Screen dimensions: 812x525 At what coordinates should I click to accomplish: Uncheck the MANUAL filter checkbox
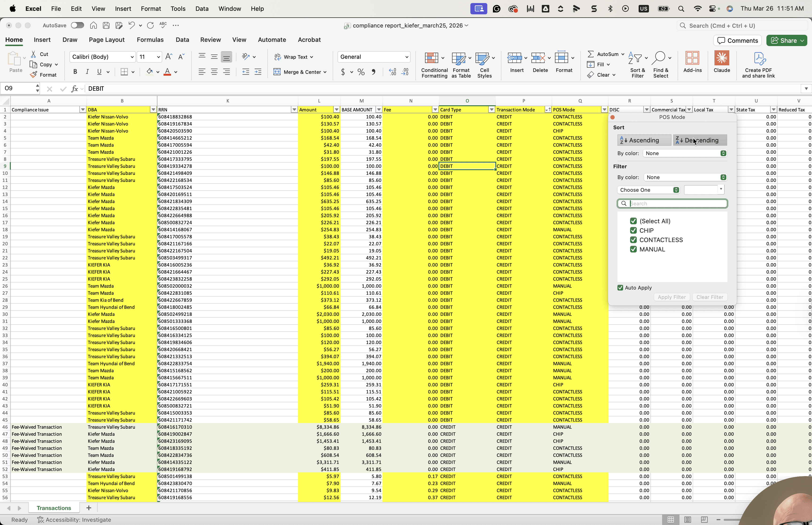coord(633,250)
